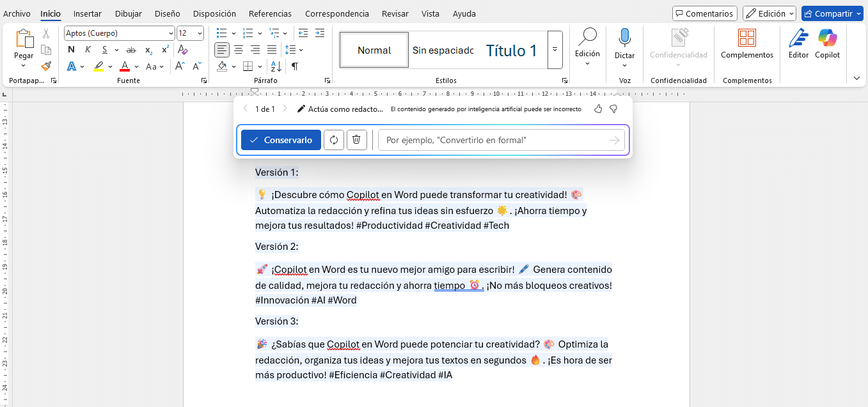Apply yellow text highlight color
This screenshot has width=868, height=407.
point(98,66)
